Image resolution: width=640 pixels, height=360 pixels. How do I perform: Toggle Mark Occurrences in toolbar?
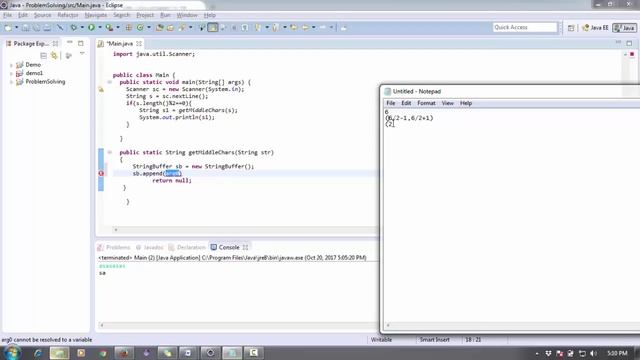[213, 28]
